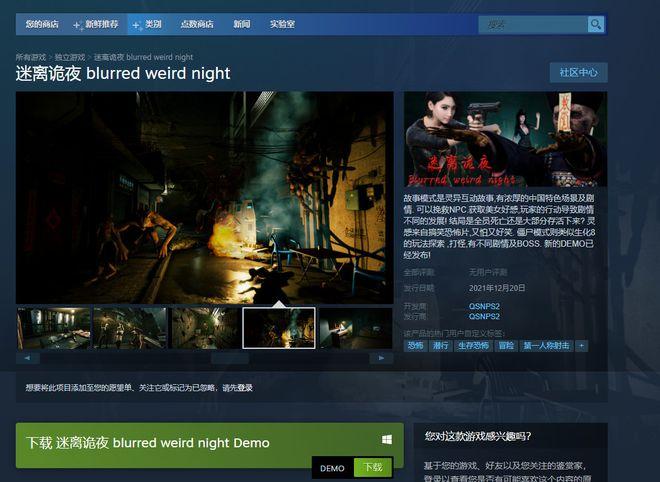Click the release date 2021年12月20日
The width and height of the screenshot is (660, 482).
(497, 288)
